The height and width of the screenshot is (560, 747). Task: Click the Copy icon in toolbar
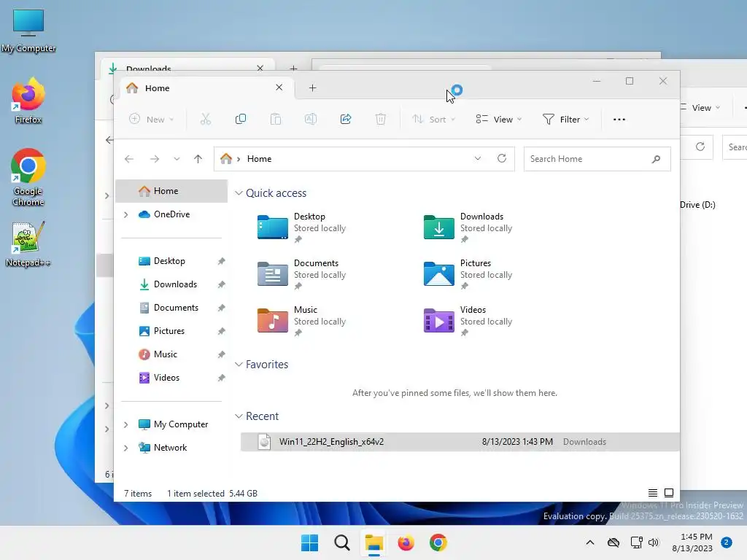[241, 119]
